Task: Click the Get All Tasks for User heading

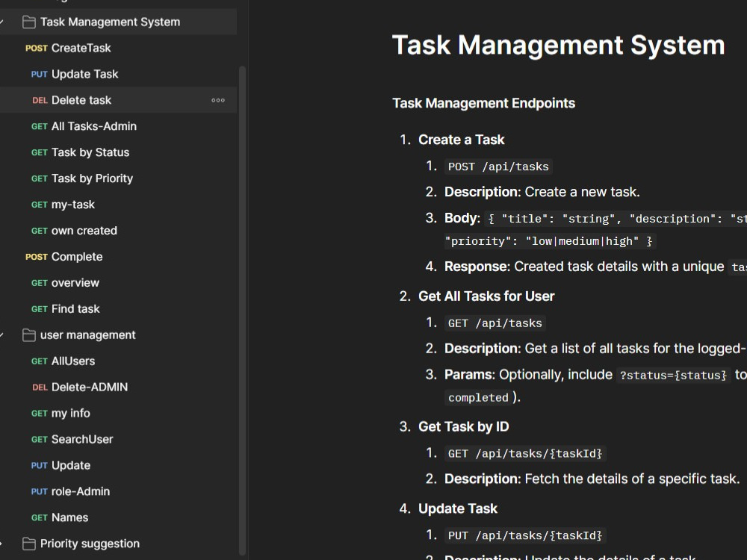Action: pos(486,296)
